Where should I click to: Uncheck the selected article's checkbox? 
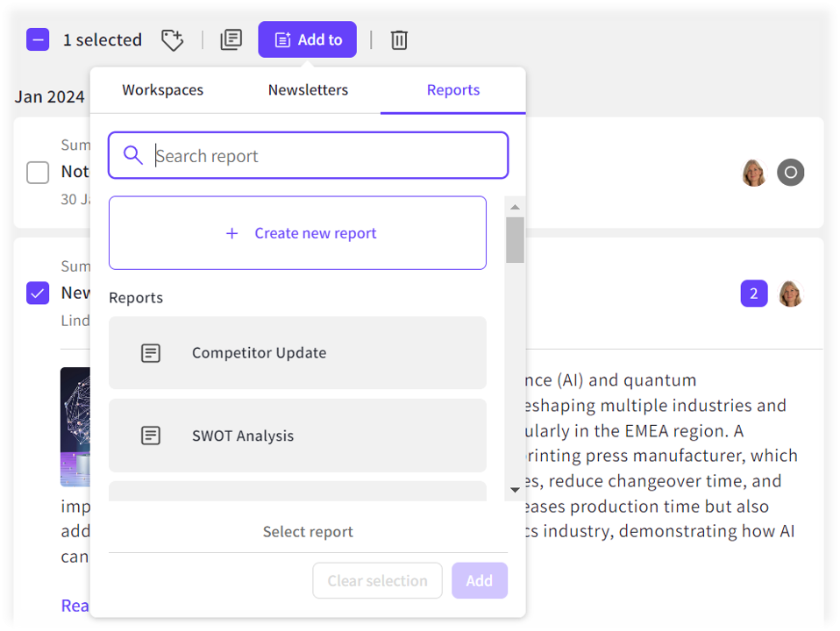click(x=38, y=294)
